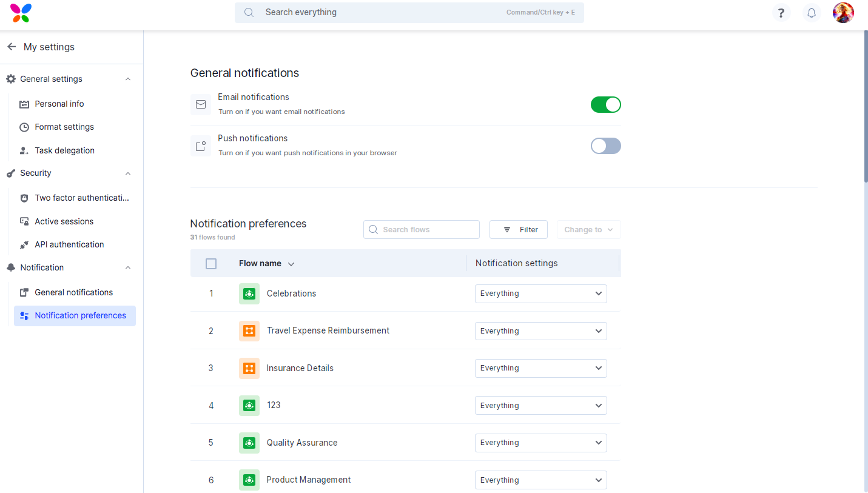This screenshot has height=493, width=868.
Task: Click the butterfly logo in top-left
Action: (21, 13)
